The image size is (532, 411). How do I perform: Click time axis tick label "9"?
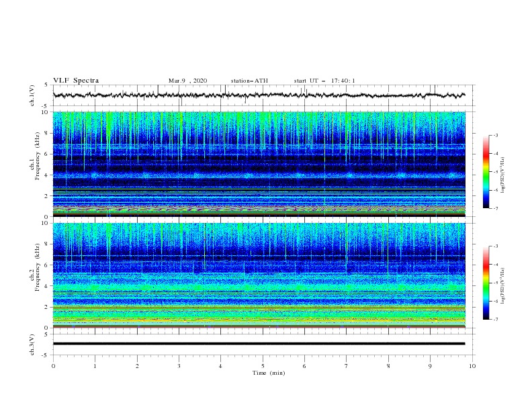click(x=430, y=366)
